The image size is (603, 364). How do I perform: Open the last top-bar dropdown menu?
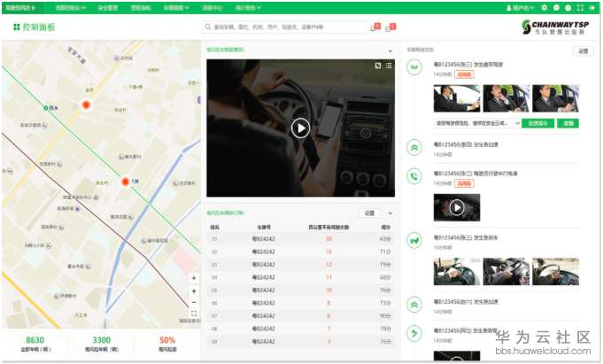coord(249,8)
